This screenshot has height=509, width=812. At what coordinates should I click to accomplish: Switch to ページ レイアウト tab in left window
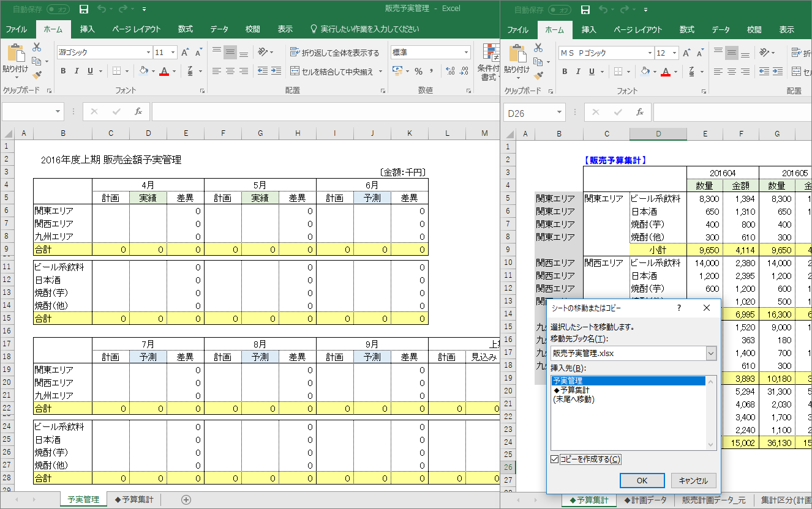[137, 29]
